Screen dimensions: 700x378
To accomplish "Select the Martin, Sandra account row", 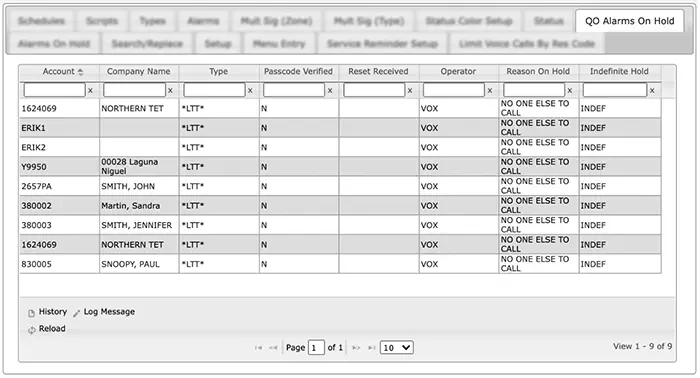I will 340,206.
